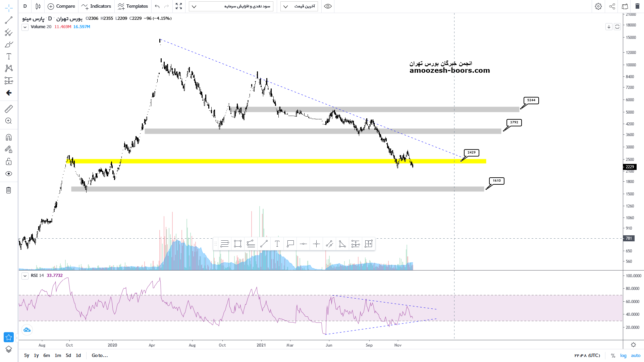This screenshot has width=644, height=362.
Task: Select the text annotation tool
Action: pyautogui.click(x=9, y=56)
